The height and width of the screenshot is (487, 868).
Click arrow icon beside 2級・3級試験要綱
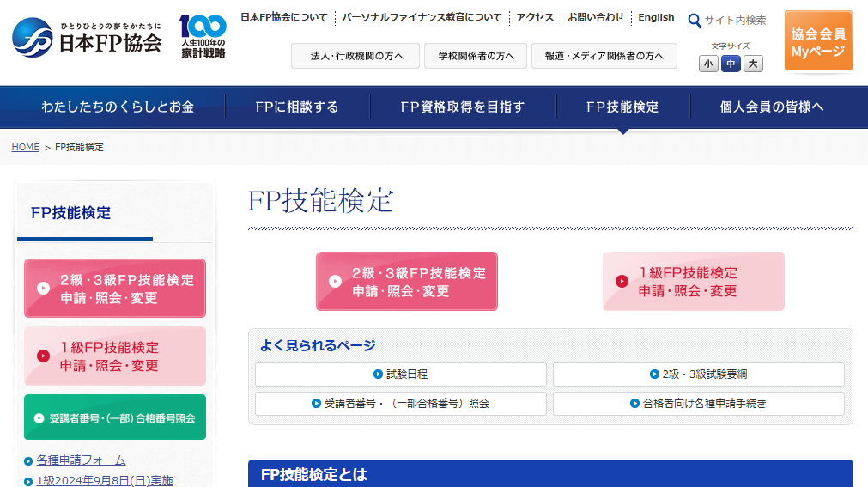(x=654, y=374)
